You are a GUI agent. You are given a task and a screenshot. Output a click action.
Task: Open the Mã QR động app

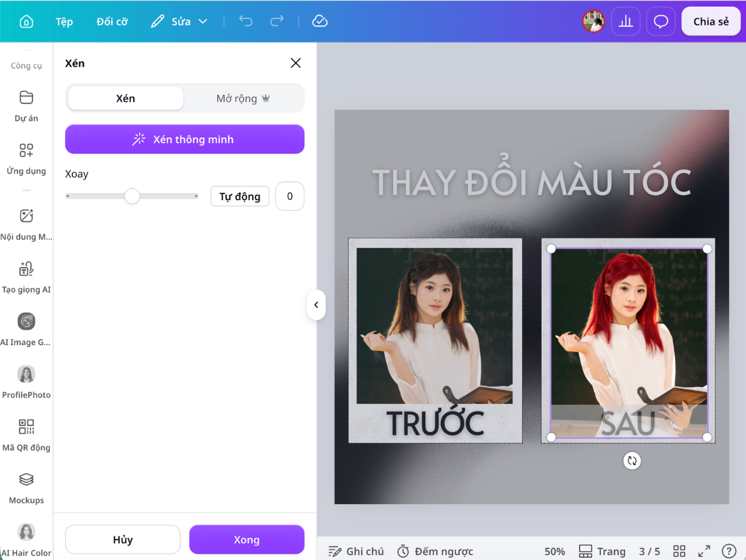tap(26, 435)
